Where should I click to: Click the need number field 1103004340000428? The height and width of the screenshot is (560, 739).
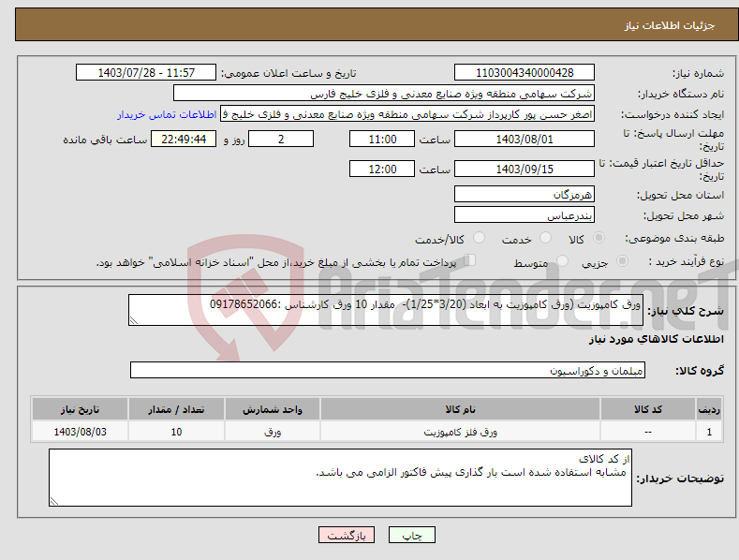coord(525,73)
